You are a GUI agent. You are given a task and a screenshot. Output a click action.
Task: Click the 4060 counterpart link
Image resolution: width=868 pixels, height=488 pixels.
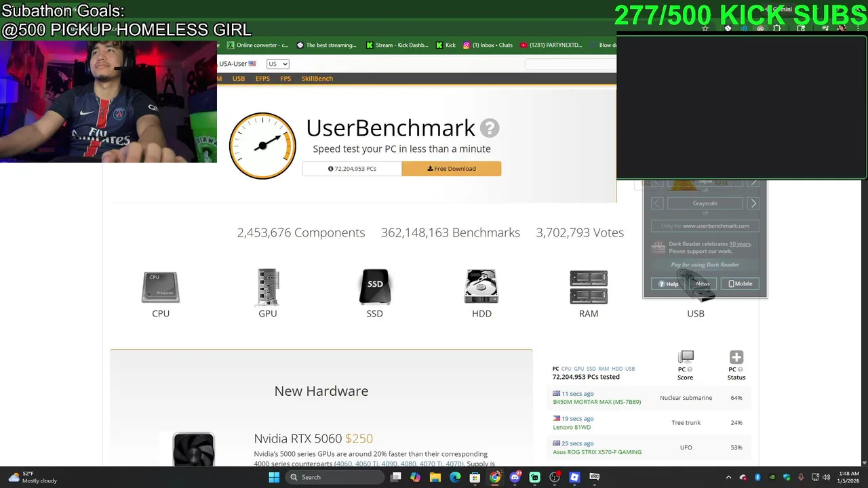[x=344, y=464]
